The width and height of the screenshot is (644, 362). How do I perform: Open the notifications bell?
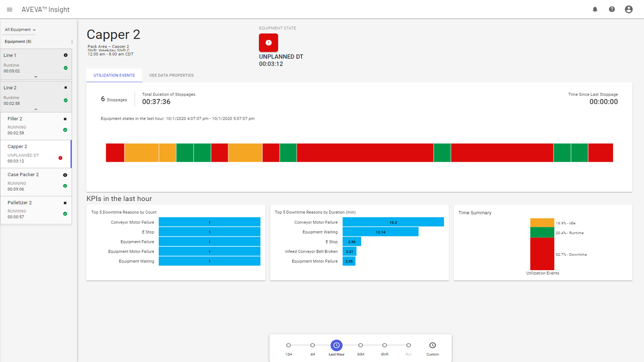(x=595, y=10)
